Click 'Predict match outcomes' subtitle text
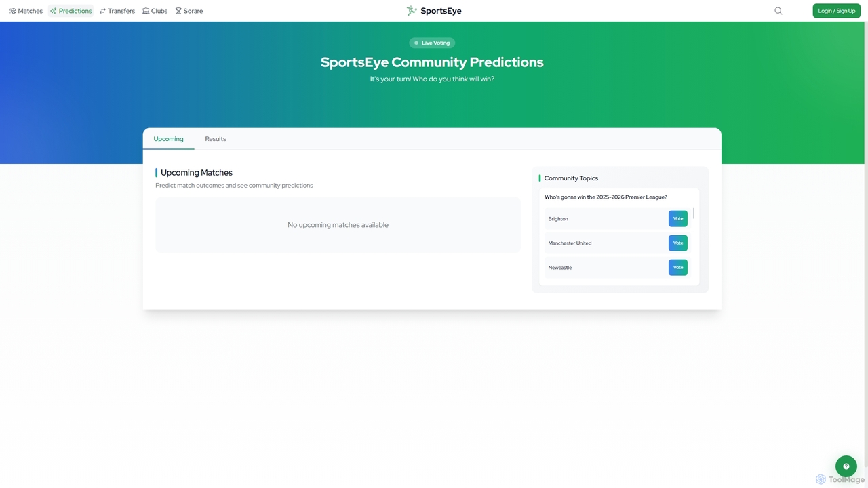Screen dimensions: 868x488 234,186
